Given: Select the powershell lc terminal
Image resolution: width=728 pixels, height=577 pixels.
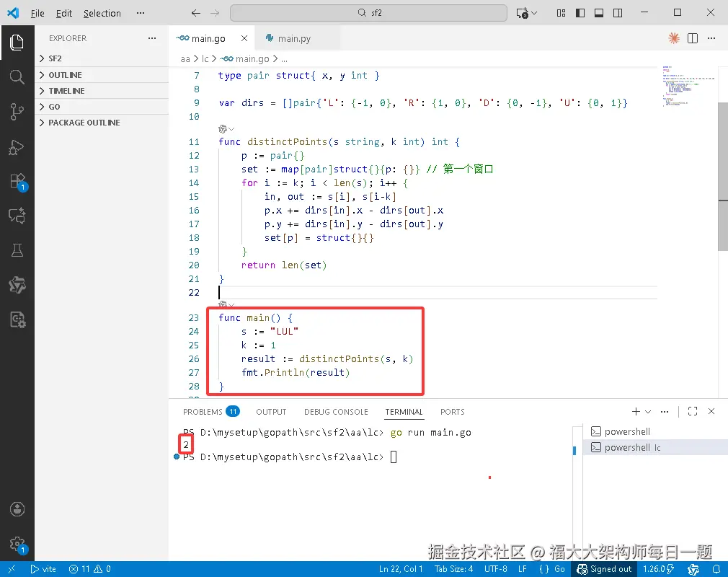Looking at the screenshot, I should (x=655, y=447).
